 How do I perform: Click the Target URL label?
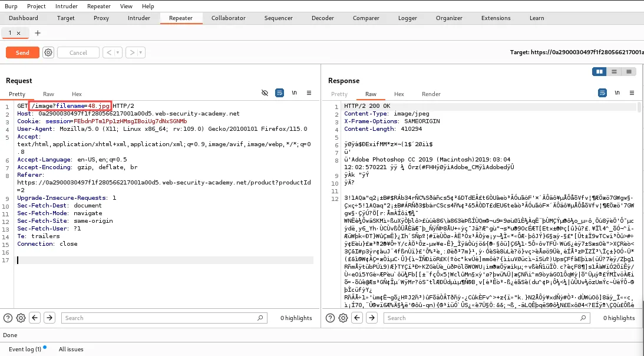click(577, 52)
